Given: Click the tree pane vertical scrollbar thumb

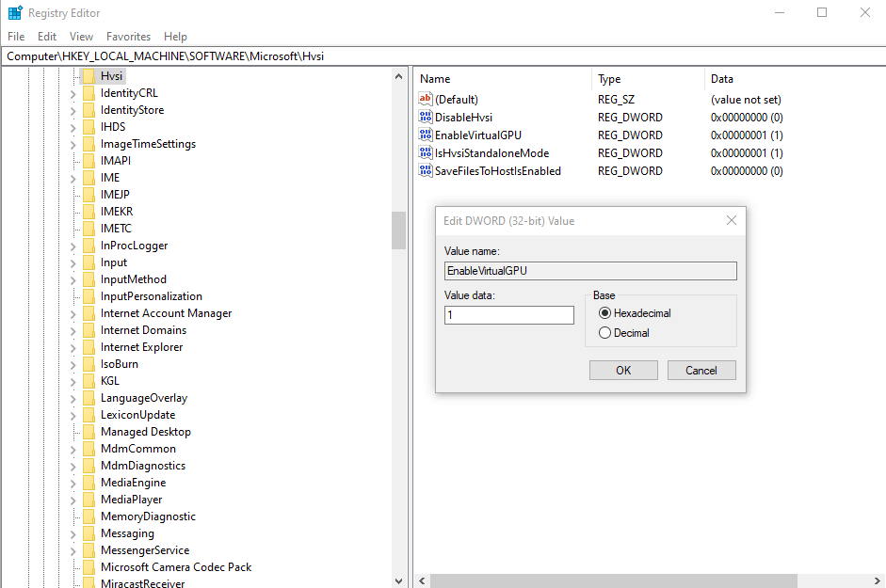Looking at the screenshot, I should click(399, 230).
